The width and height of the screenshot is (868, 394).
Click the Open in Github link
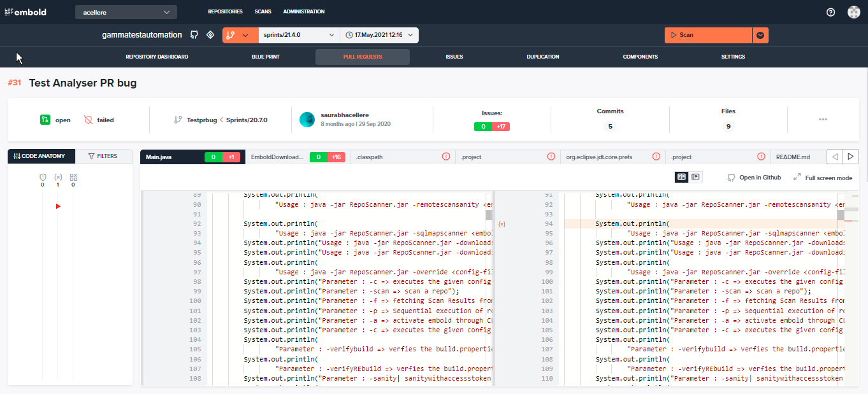point(755,178)
